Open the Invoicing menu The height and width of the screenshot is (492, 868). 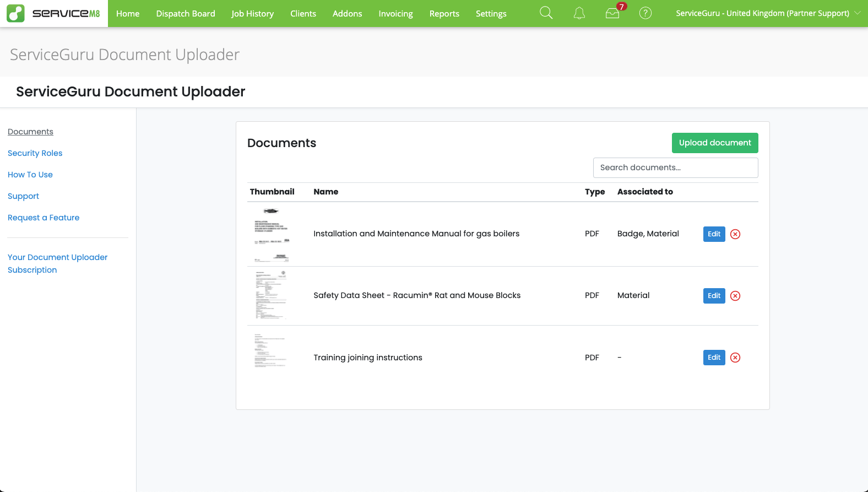pyautogui.click(x=396, y=13)
